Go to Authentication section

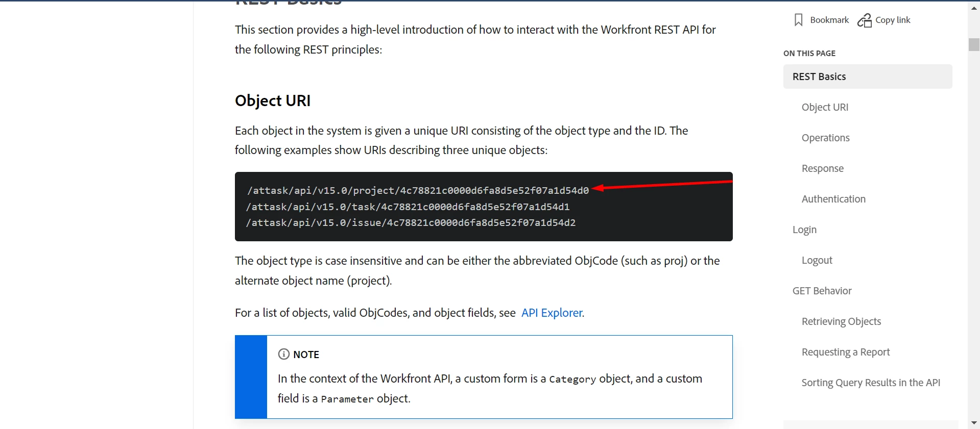(x=833, y=199)
